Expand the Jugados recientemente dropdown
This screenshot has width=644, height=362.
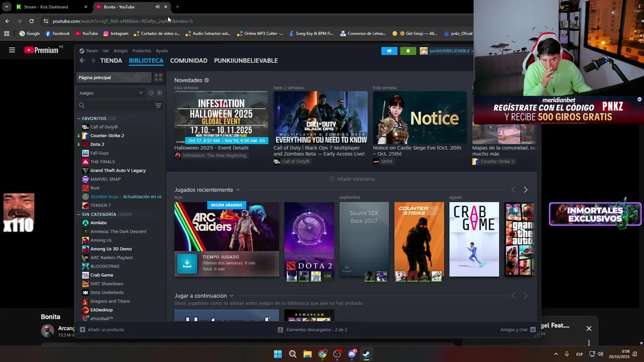click(237, 190)
